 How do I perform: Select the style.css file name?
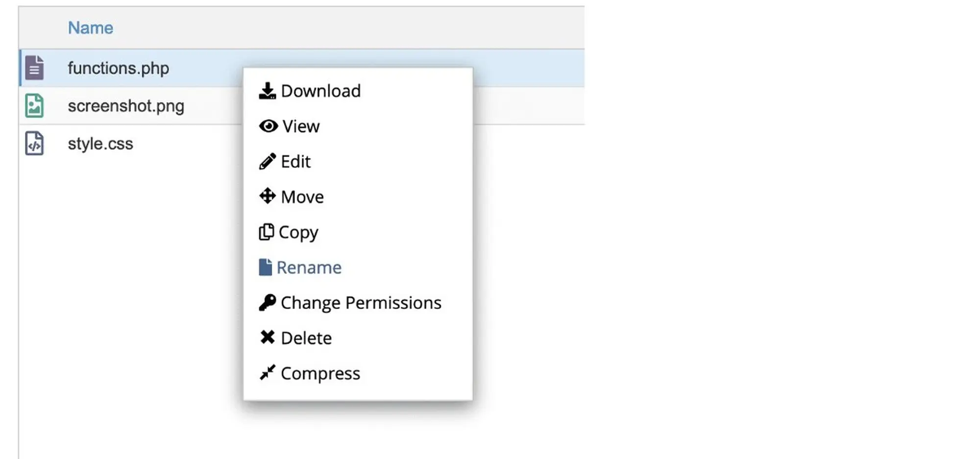click(x=100, y=144)
